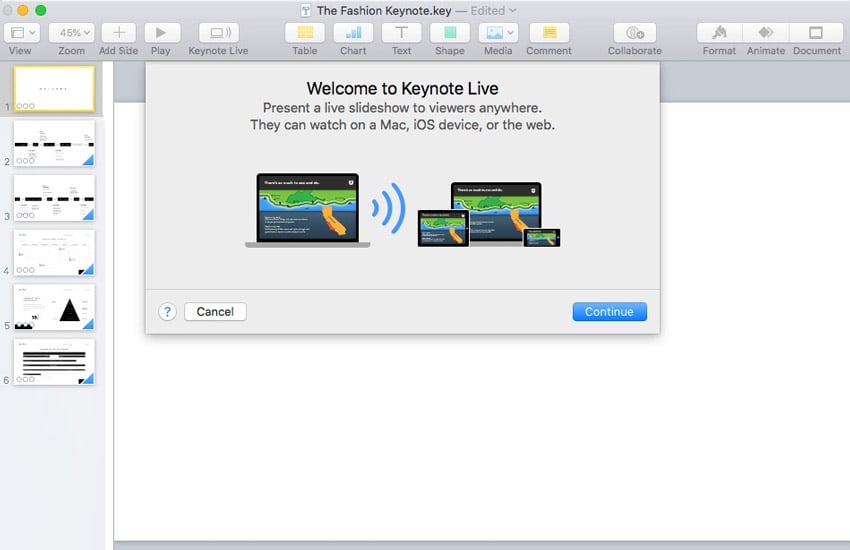Click the help question mark button
This screenshot has width=850, height=550.
[x=167, y=312]
